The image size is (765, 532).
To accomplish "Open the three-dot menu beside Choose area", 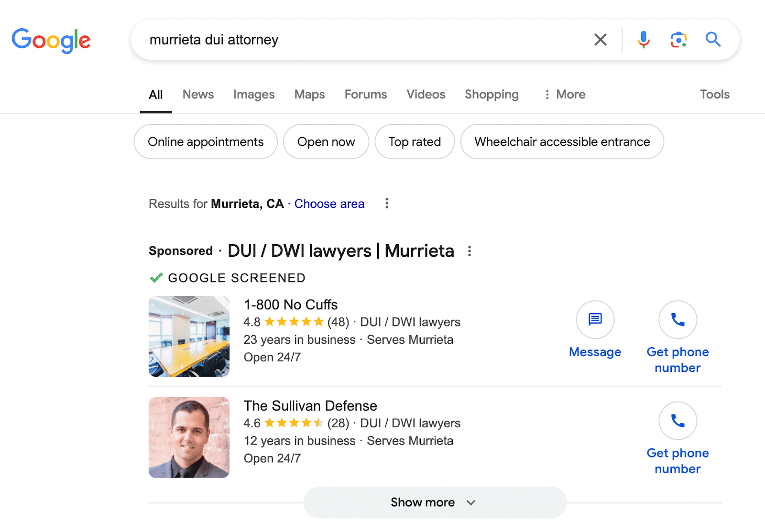I will pos(387,203).
